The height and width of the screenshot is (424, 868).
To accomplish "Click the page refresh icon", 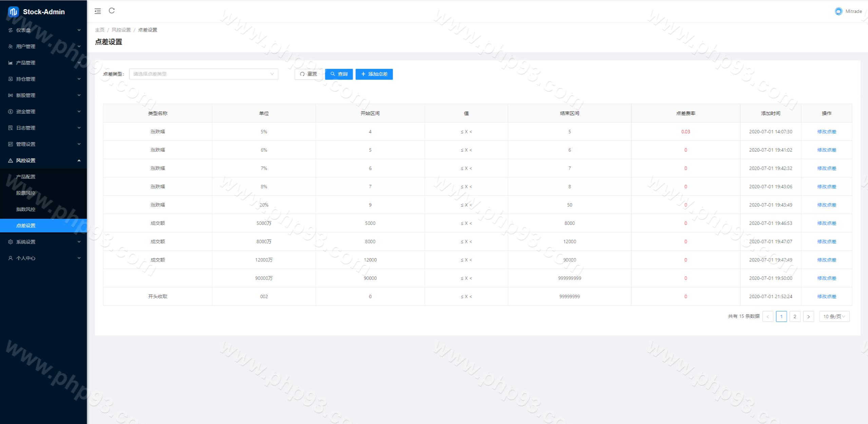I will coord(112,11).
